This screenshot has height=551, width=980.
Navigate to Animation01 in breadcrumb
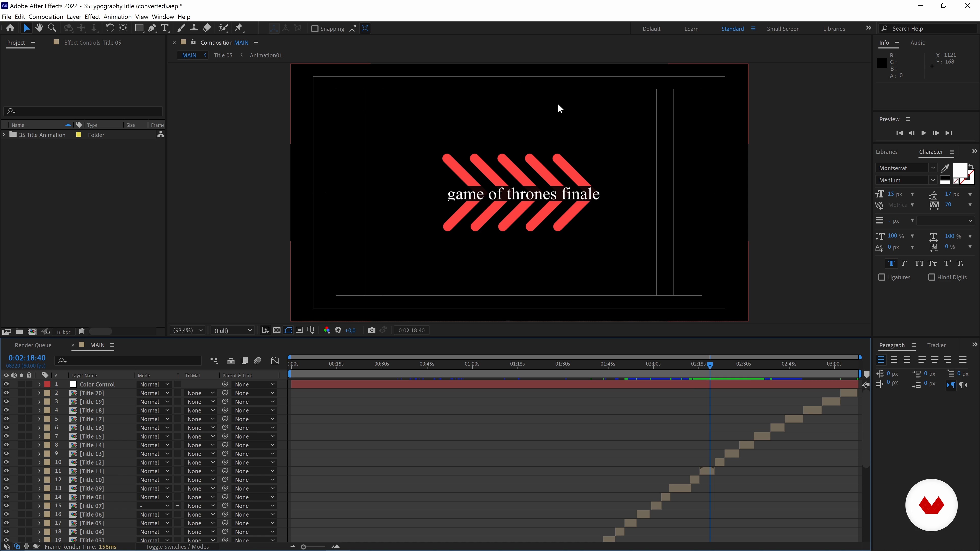pos(265,55)
